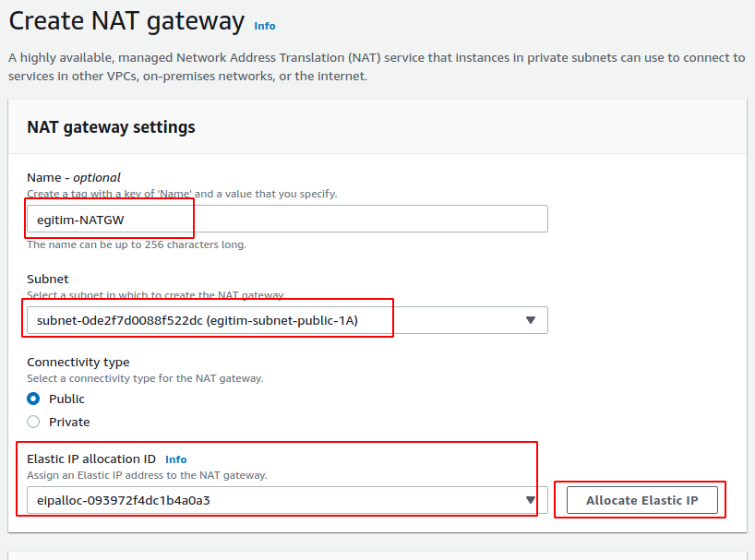Click the Subnet field label
755x560 pixels.
click(48, 279)
